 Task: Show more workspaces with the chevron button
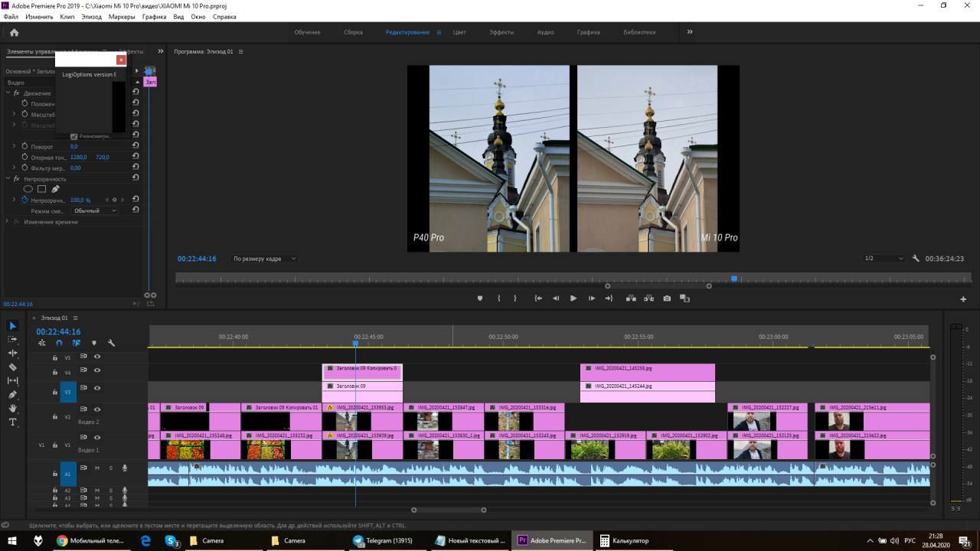tap(690, 32)
